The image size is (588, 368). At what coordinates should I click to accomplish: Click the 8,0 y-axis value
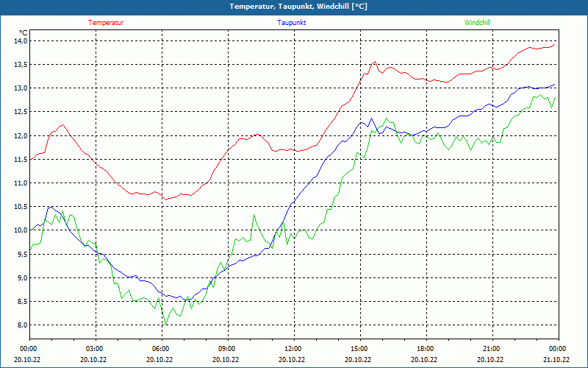[23, 325]
